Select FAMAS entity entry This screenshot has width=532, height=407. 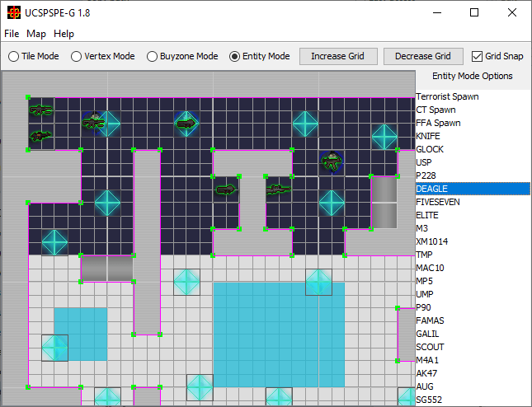[x=473, y=321]
